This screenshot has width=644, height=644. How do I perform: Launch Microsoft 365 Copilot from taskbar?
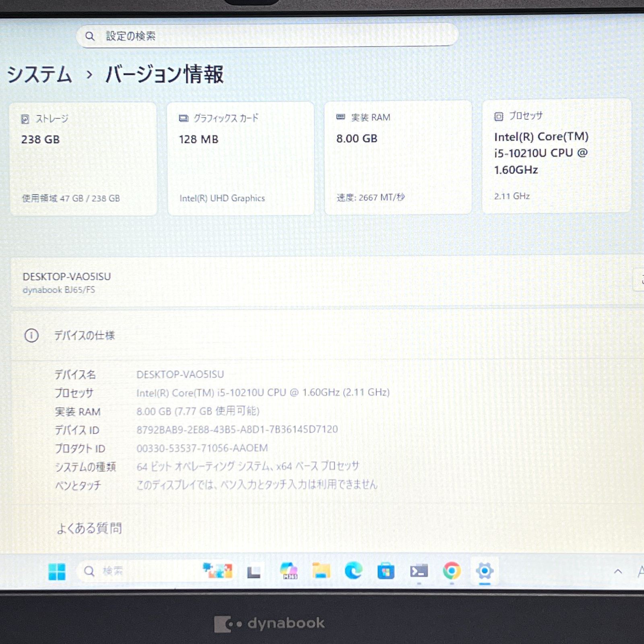(289, 570)
